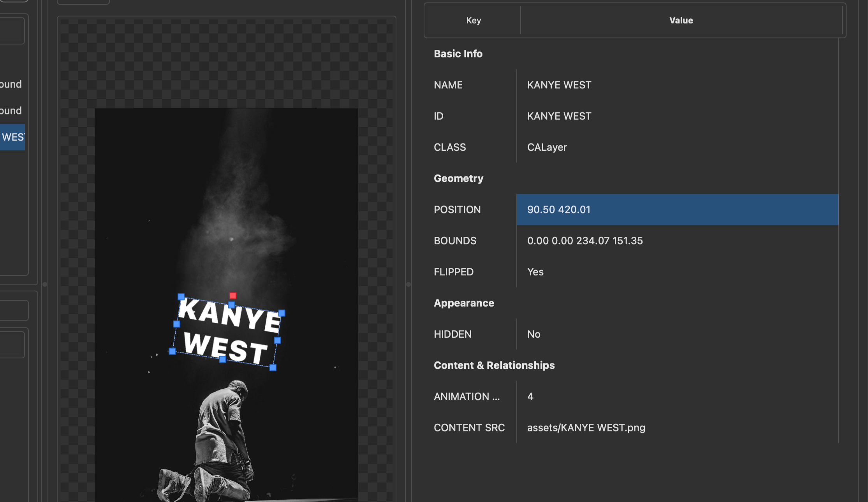Click the right-middle blue handle of the KANYE WEST layer
The height and width of the screenshot is (502, 868).
[x=277, y=340]
